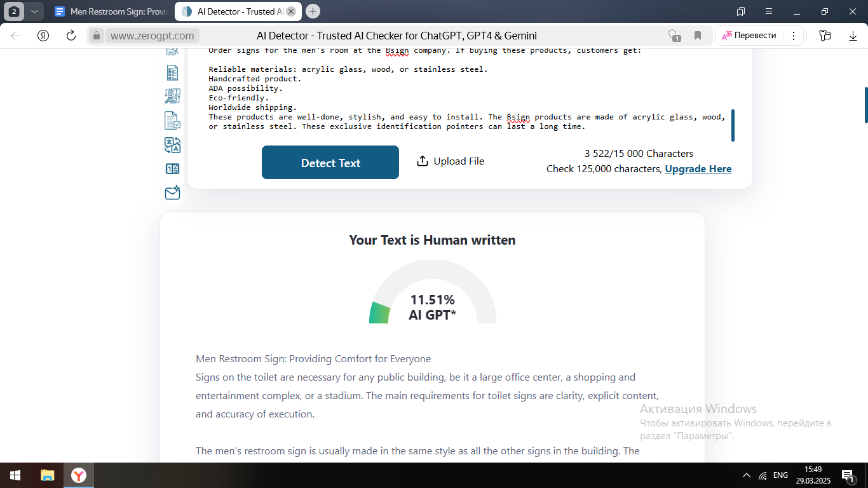Click the Detect Text button
This screenshot has height=488, width=868.
pyautogui.click(x=330, y=163)
